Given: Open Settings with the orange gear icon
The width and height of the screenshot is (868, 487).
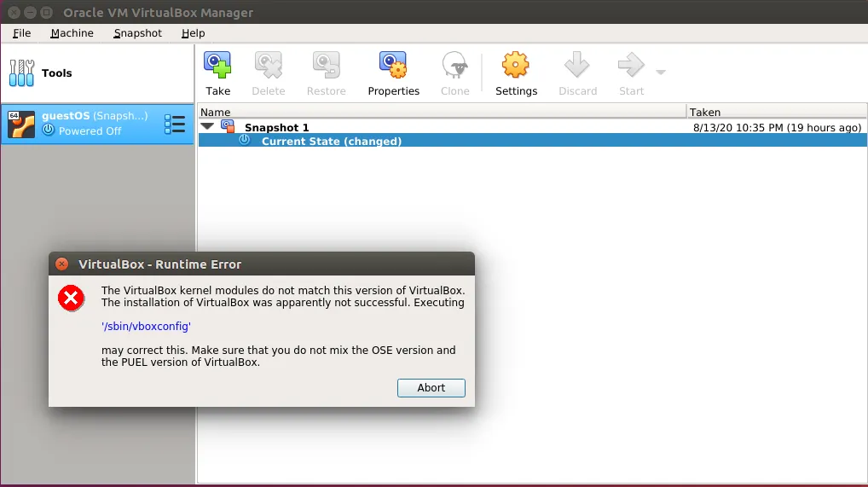Looking at the screenshot, I should [x=515, y=65].
